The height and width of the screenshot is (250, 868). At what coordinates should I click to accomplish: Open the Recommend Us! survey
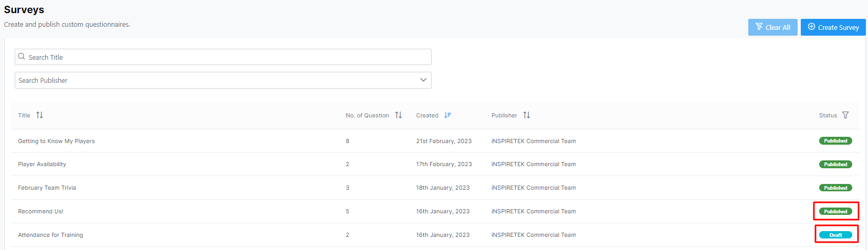tap(40, 211)
